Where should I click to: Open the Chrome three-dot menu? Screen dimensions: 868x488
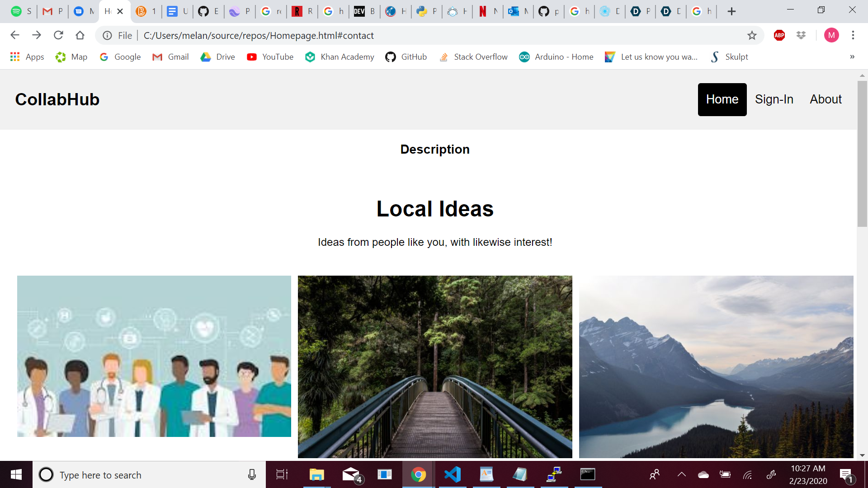click(x=853, y=35)
